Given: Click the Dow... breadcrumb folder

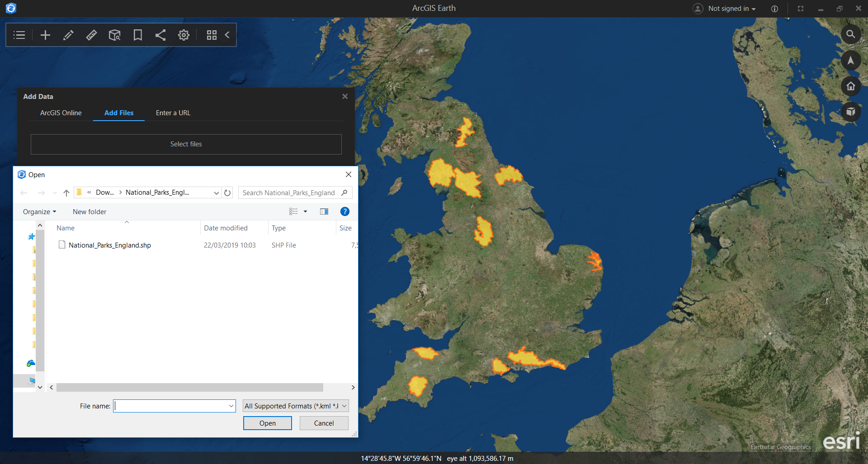Looking at the screenshot, I should (x=105, y=192).
